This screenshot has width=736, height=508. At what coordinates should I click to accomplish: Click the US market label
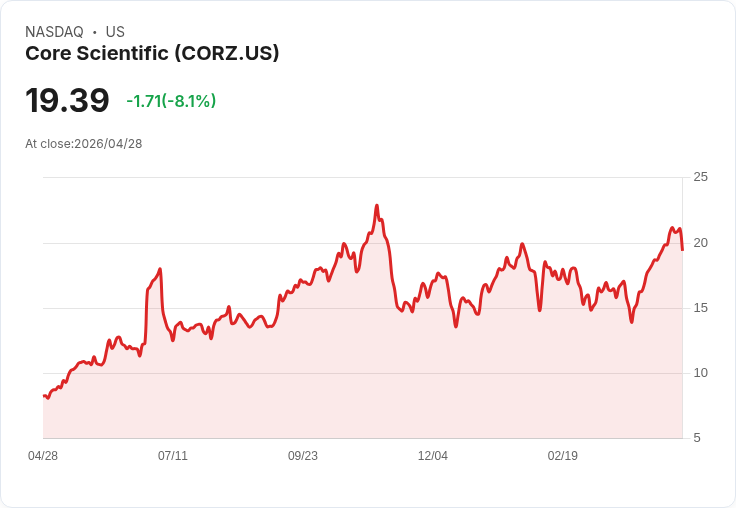pos(115,32)
